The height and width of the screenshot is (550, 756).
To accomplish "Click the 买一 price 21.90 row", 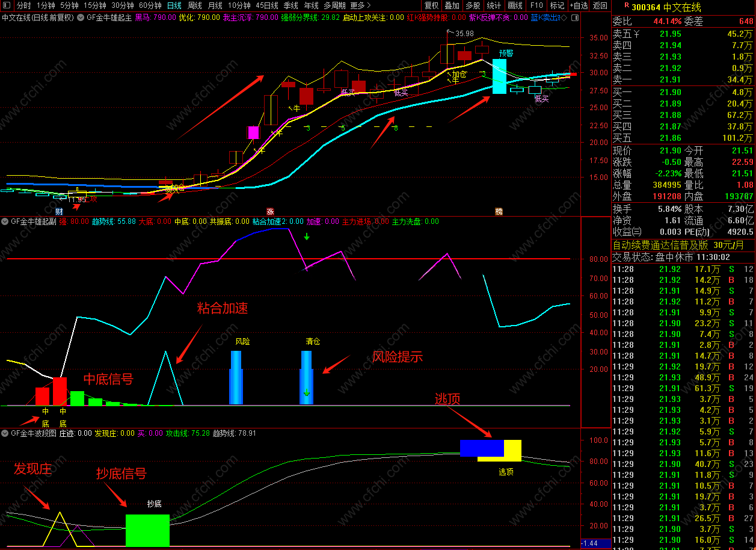I will pos(683,92).
